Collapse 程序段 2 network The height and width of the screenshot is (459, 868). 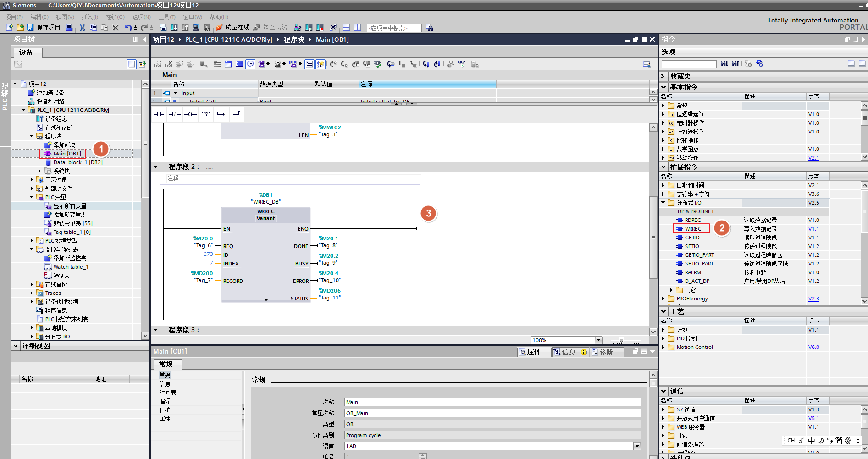(x=155, y=167)
